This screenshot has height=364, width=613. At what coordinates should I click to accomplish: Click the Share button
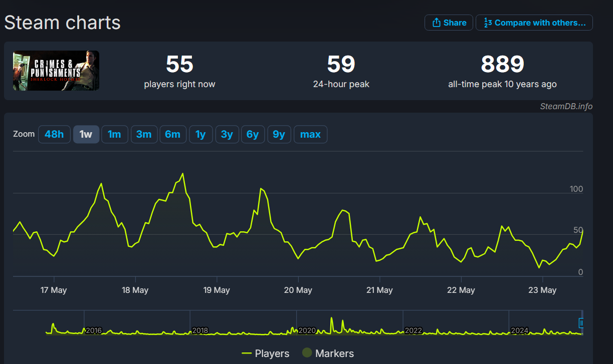(449, 23)
